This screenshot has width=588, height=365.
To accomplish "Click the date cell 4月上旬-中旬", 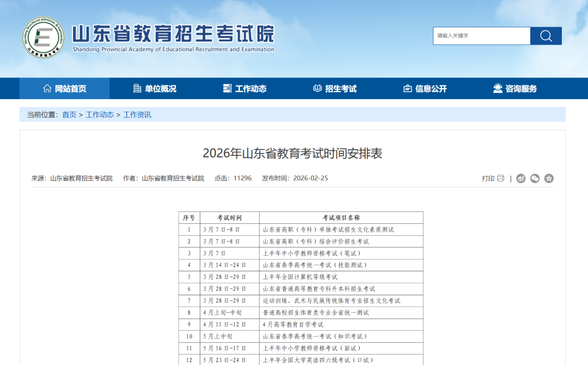I will pyautogui.click(x=230, y=313).
